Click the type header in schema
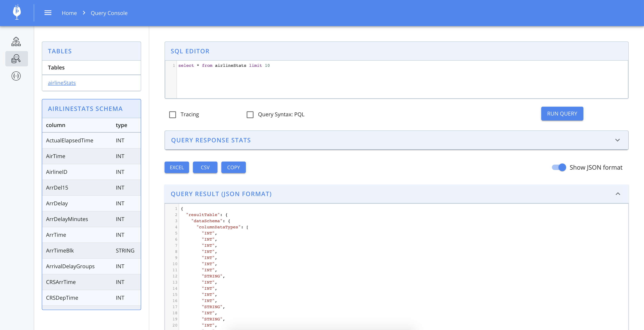The image size is (644, 330). 122,125
